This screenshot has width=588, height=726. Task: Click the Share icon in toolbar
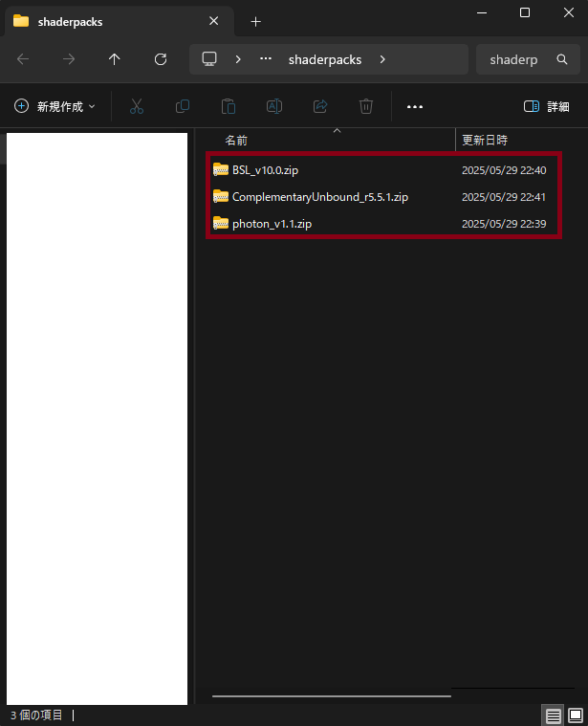point(320,106)
